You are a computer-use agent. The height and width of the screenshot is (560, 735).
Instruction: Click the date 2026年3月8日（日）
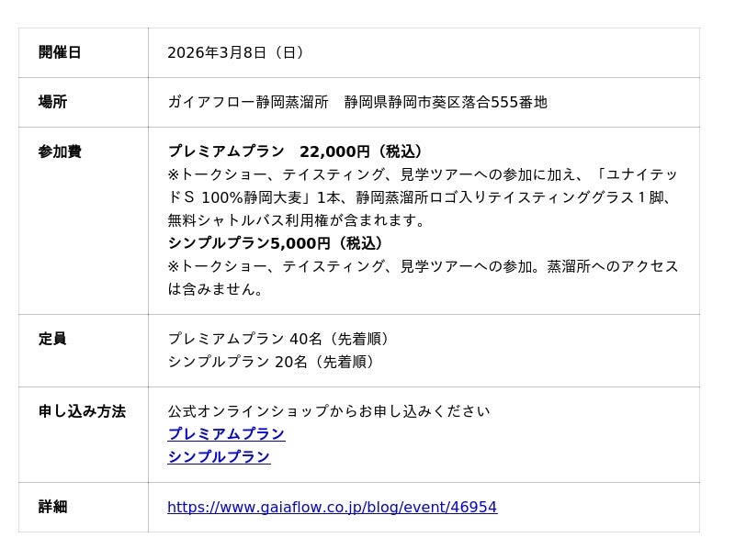coord(235,52)
